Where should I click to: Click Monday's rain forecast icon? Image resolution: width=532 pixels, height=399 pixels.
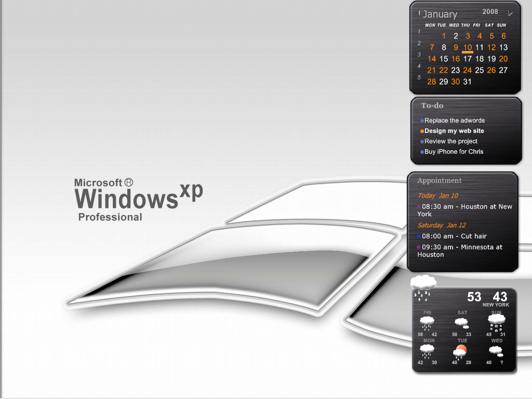coord(427,351)
